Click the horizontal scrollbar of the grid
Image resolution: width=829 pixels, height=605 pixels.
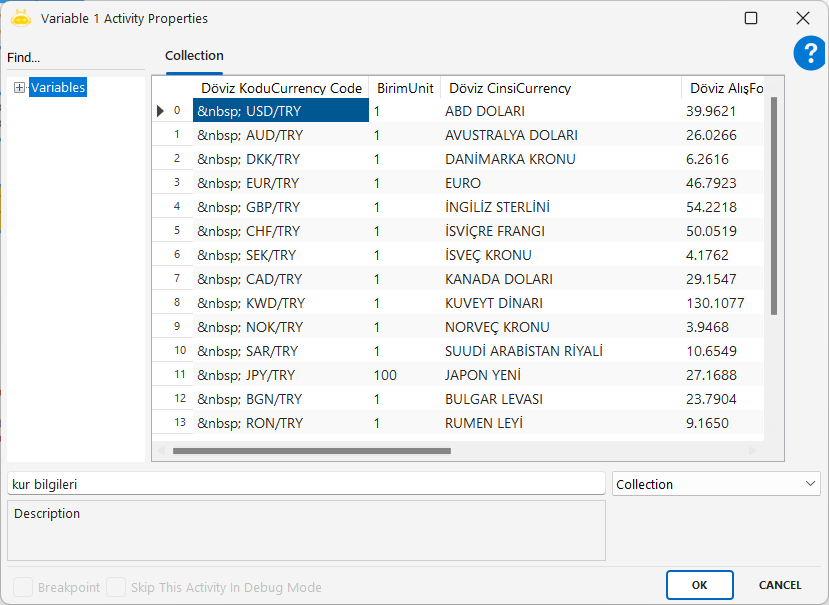311,451
